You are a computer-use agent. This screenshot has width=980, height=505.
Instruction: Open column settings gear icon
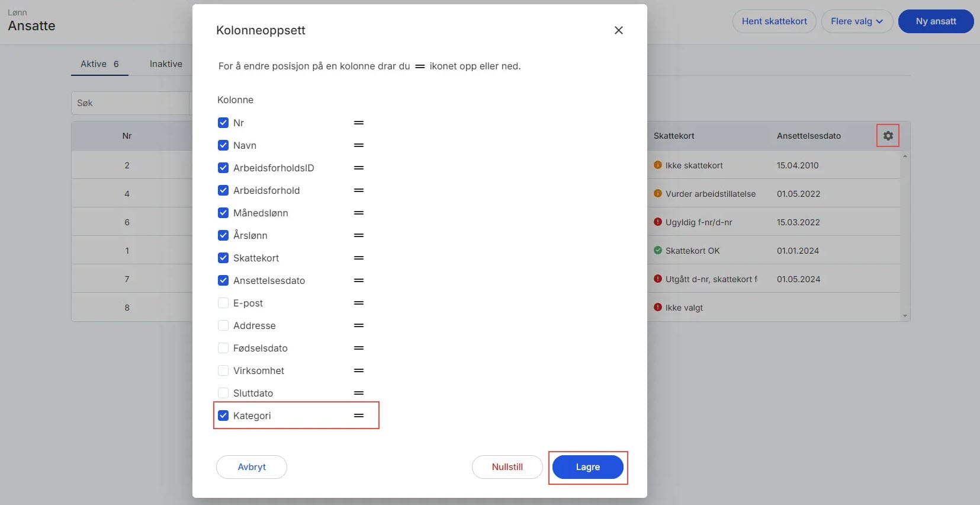click(x=888, y=136)
